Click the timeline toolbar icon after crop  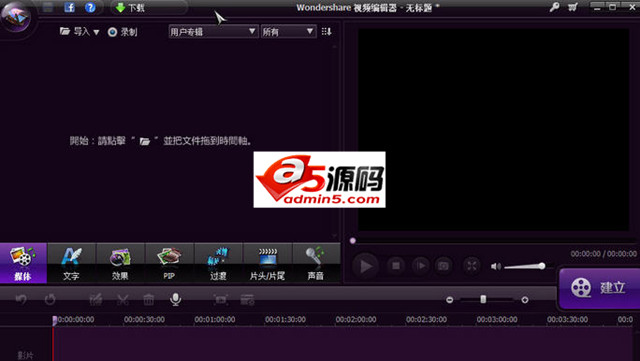tap(247, 299)
